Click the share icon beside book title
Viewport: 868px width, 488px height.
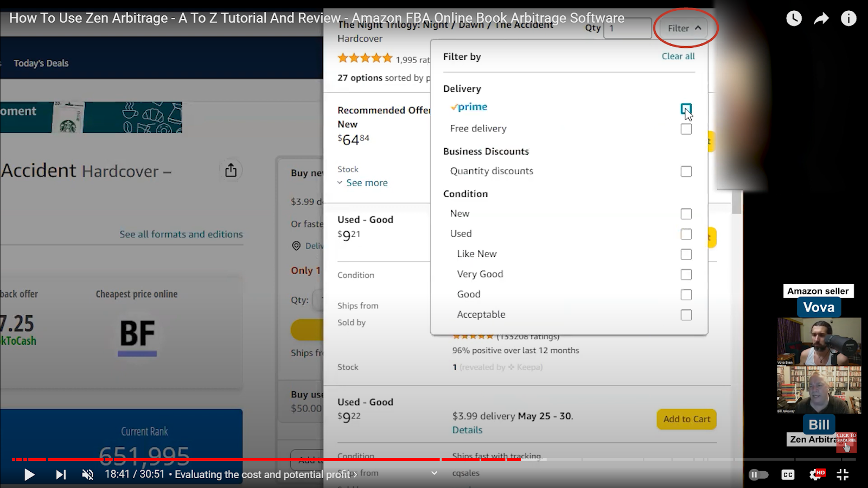(231, 170)
